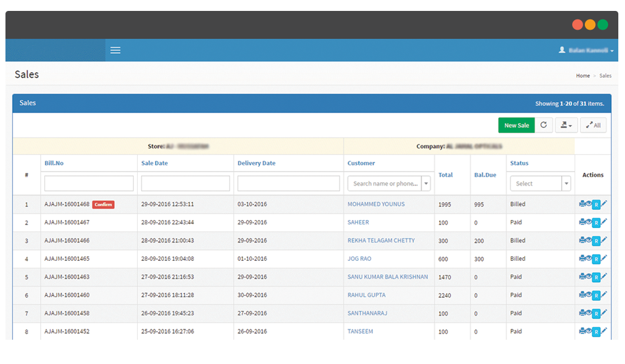Print the bill for JOG RAO
Image resolution: width=625 pixels, height=364 pixels.
(x=582, y=258)
